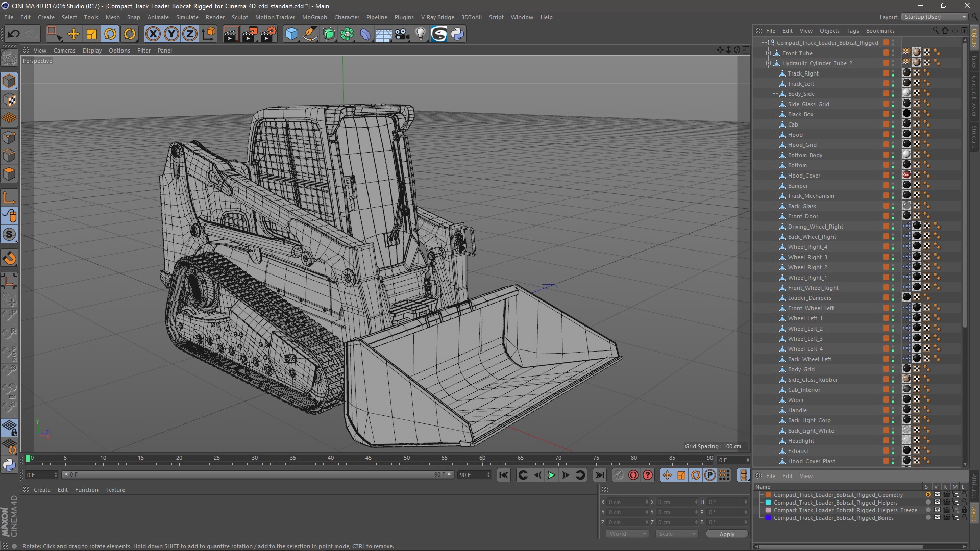Go to start of animation

[x=503, y=475]
